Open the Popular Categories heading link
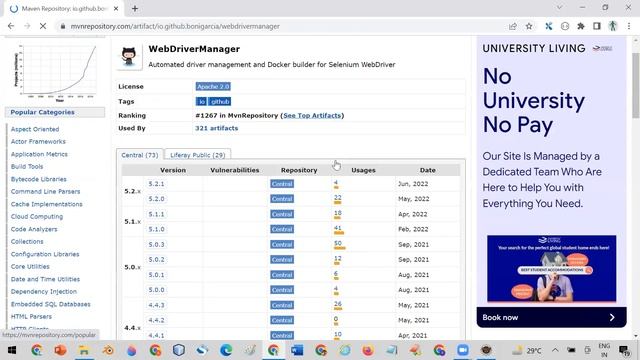Screen dimensions: 640x360 (x=42, y=112)
